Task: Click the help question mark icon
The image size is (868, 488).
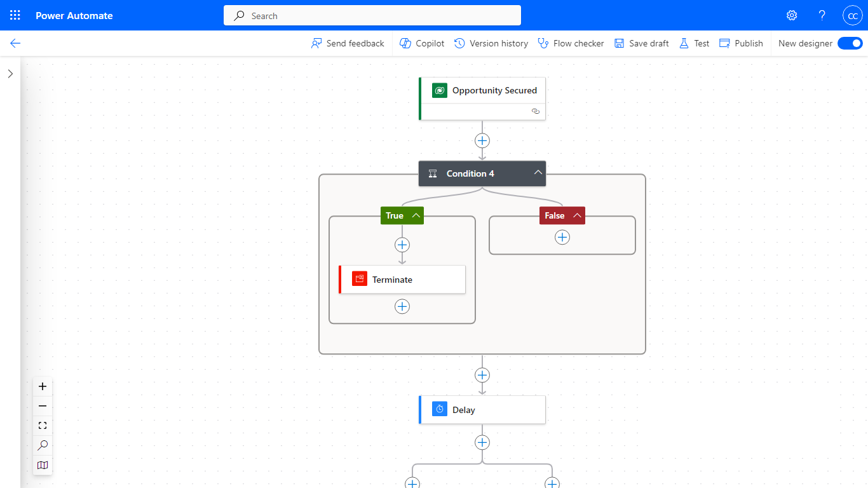Action: [822, 15]
